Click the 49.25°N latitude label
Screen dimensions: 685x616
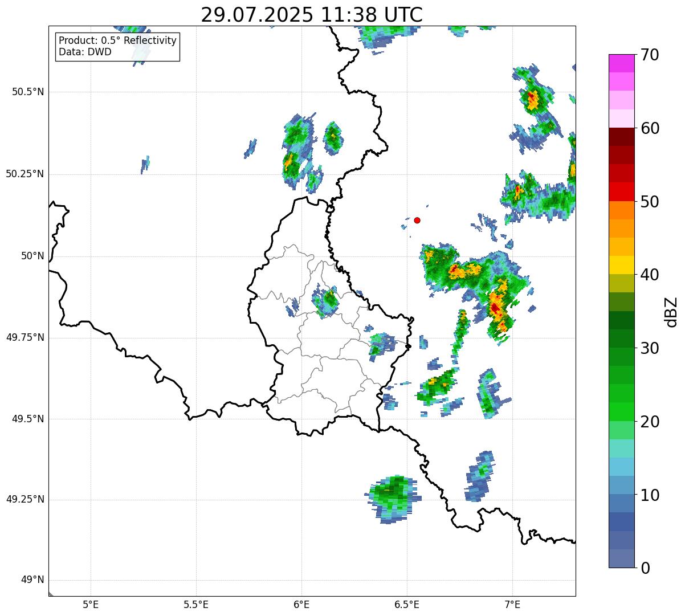pos(25,500)
